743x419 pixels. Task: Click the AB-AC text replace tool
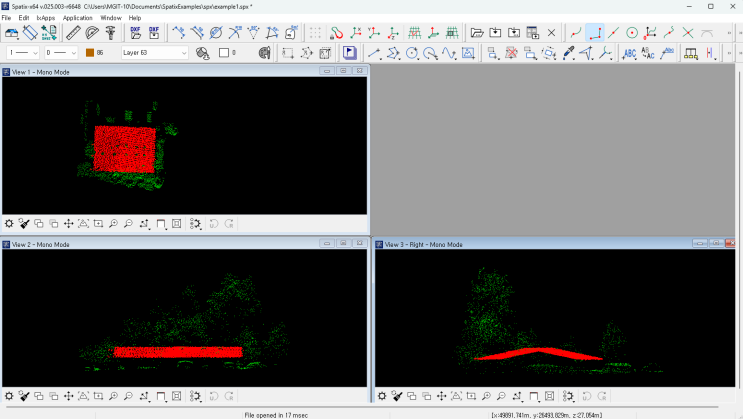pos(648,53)
